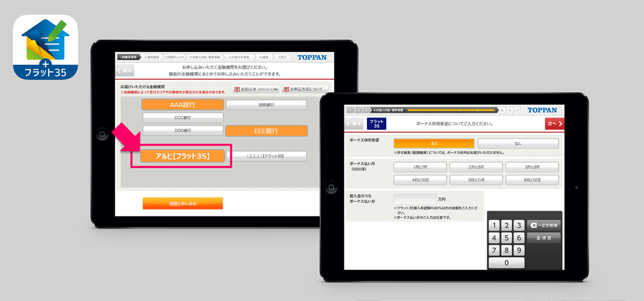644x301 pixels.
Task: Tap 全消去 clear-all key
Action: 544,238
